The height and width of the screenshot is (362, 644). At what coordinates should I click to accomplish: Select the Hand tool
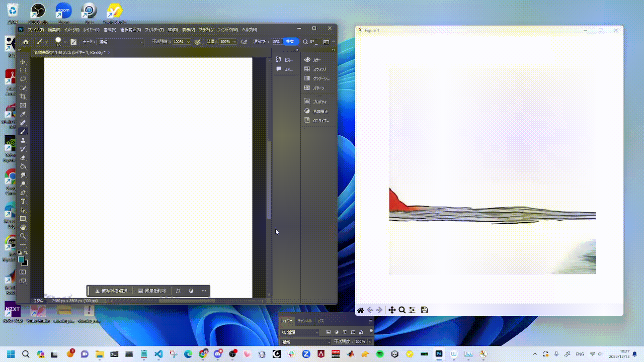click(x=23, y=228)
